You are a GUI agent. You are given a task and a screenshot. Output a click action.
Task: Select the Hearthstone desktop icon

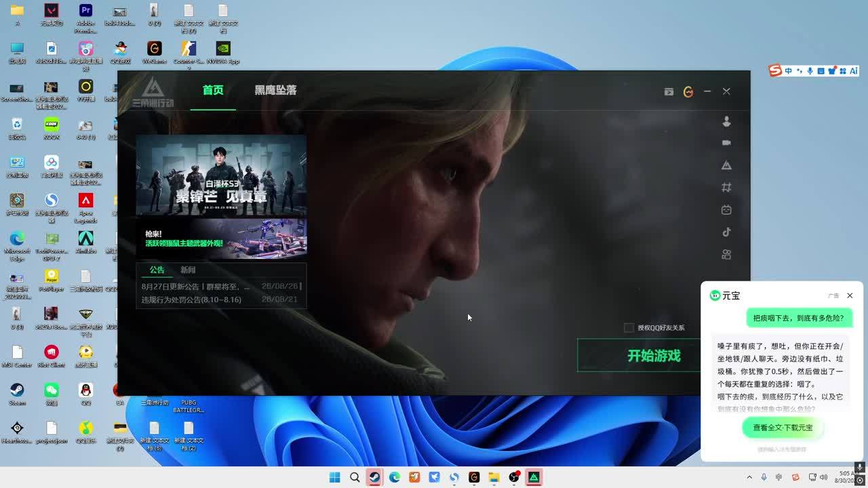click(x=17, y=432)
